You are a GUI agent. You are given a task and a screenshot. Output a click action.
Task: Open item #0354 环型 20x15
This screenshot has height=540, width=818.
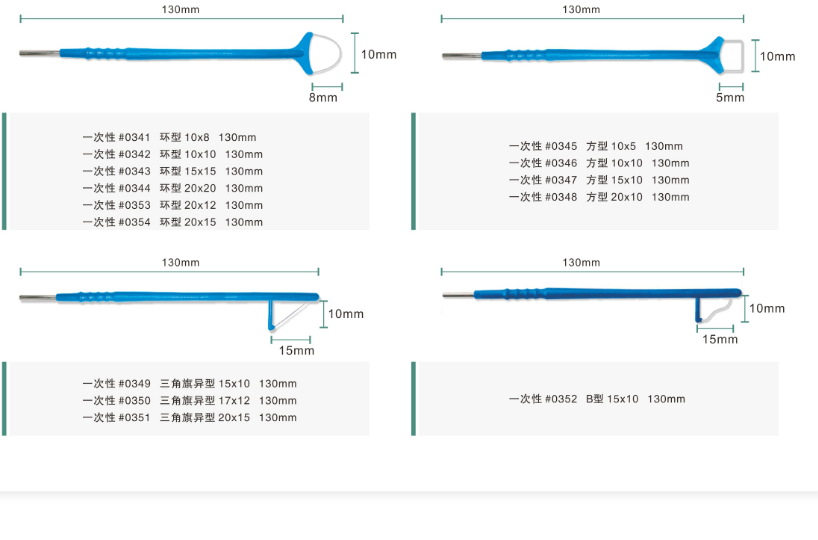[172, 222]
